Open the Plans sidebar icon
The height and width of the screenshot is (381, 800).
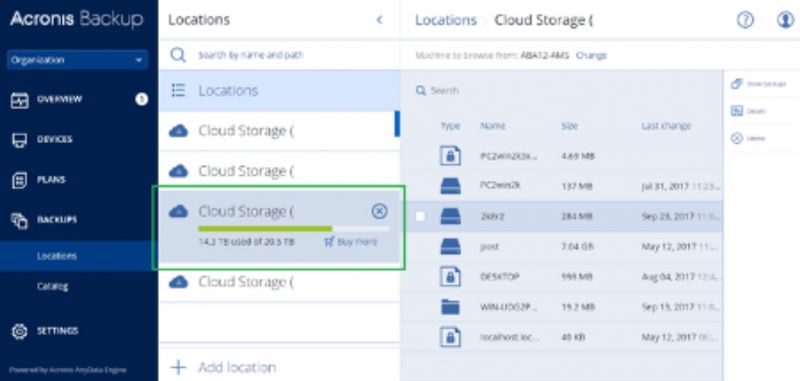(19, 180)
